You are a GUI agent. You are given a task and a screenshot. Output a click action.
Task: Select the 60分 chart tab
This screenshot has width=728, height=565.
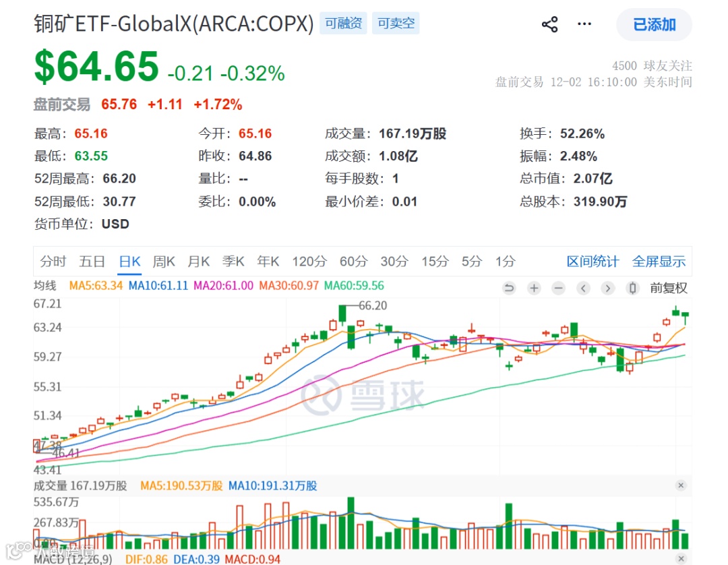coord(353,262)
